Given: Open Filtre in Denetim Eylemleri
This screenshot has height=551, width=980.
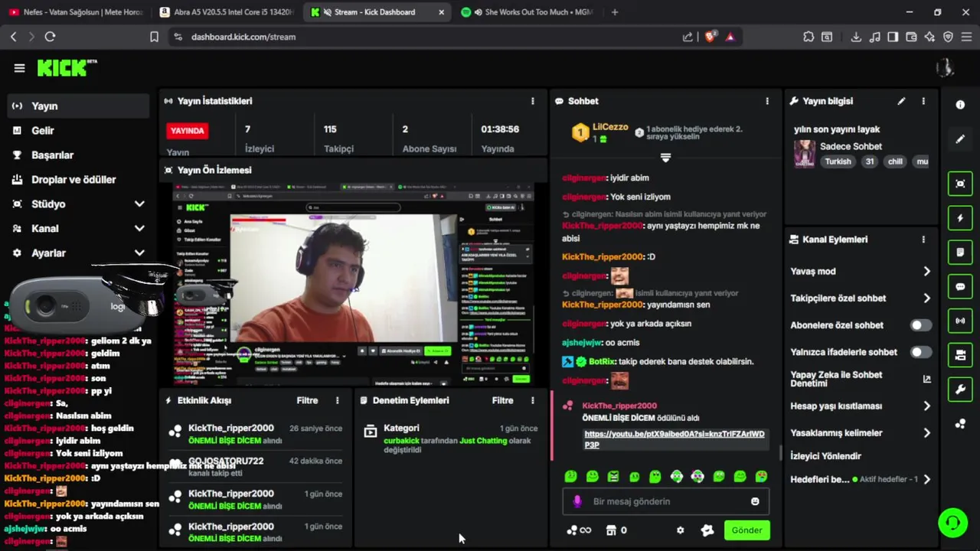Looking at the screenshot, I should [x=502, y=400].
